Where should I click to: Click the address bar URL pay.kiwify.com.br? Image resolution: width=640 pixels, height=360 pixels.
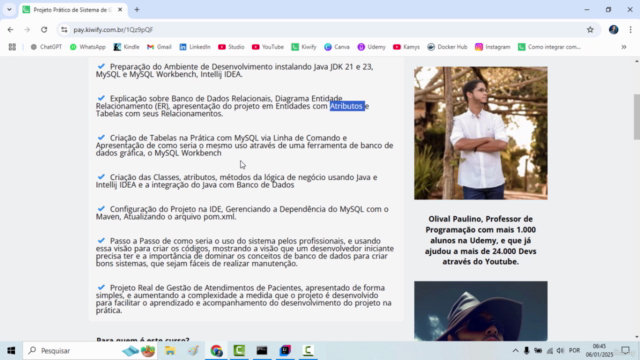pos(113,30)
